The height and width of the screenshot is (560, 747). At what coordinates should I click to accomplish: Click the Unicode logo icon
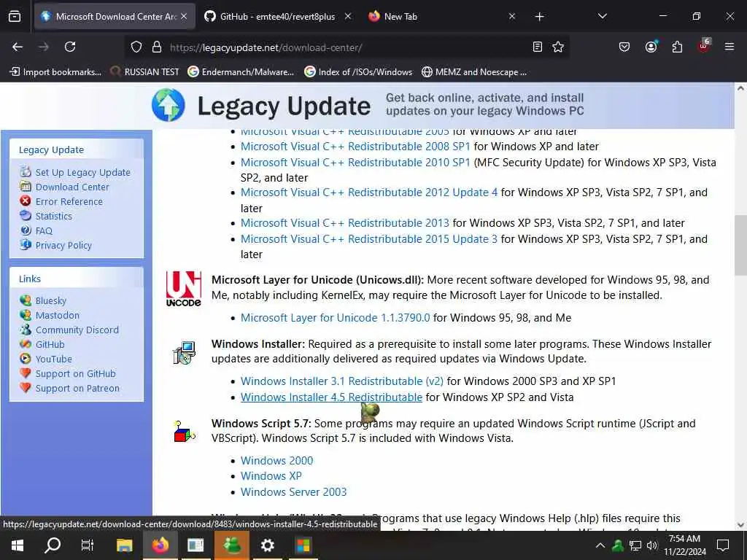click(183, 289)
